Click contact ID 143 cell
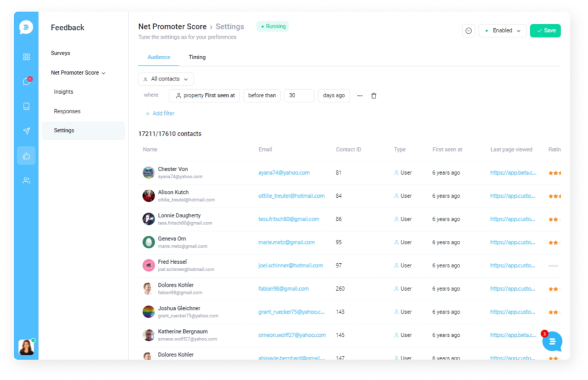Screen dimensions: 588x380 click(x=340, y=312)
